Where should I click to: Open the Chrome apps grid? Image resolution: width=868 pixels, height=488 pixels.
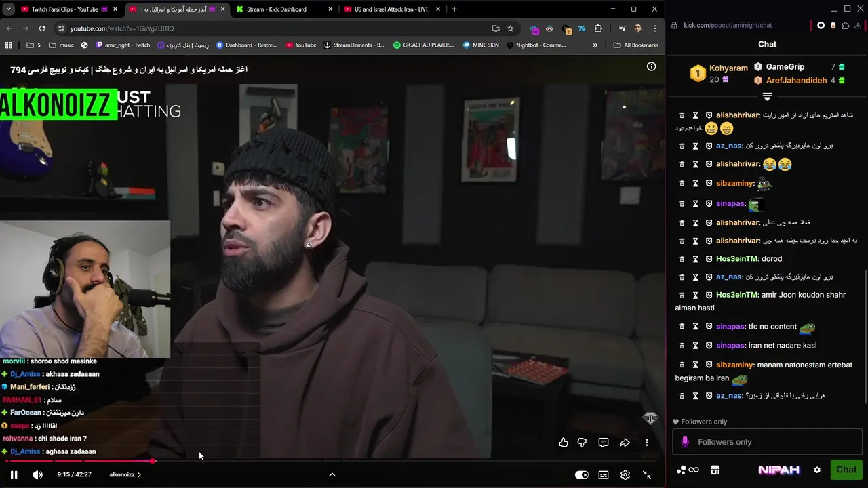8,45
